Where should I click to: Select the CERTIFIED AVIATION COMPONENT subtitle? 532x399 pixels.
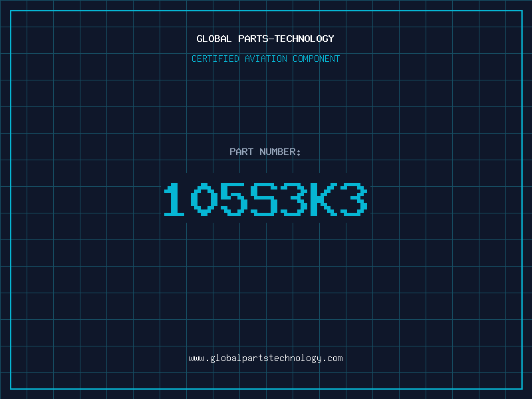point(265,59)
